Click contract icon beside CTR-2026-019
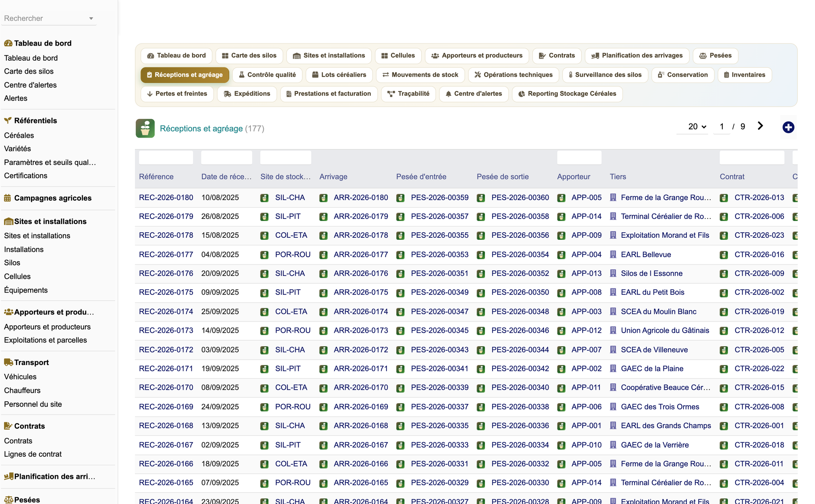Image resolution: width=815 pixels, height=504 pixels. tap(724, 312)
